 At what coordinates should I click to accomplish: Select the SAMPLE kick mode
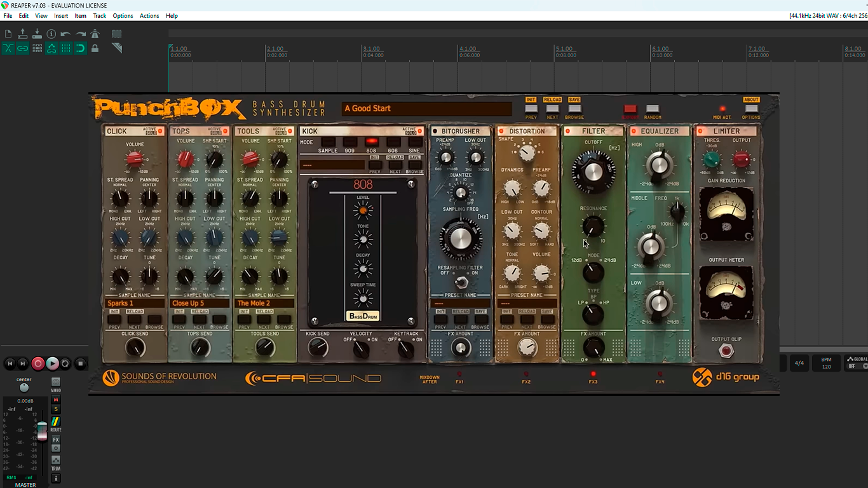coord(328,142)
